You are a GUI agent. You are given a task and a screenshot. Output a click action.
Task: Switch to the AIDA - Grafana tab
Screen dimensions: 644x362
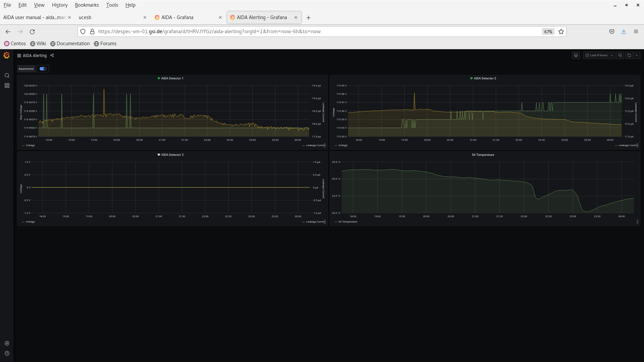[188, 17]
